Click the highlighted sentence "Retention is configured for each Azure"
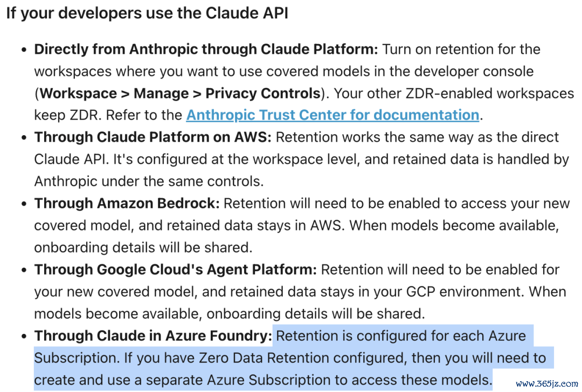The image size is (582, 392). click(401, 335)
